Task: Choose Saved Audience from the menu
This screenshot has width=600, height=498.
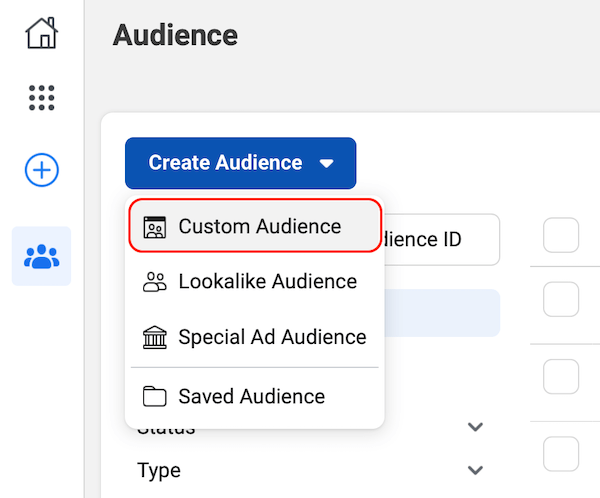Action: point(255,396)
